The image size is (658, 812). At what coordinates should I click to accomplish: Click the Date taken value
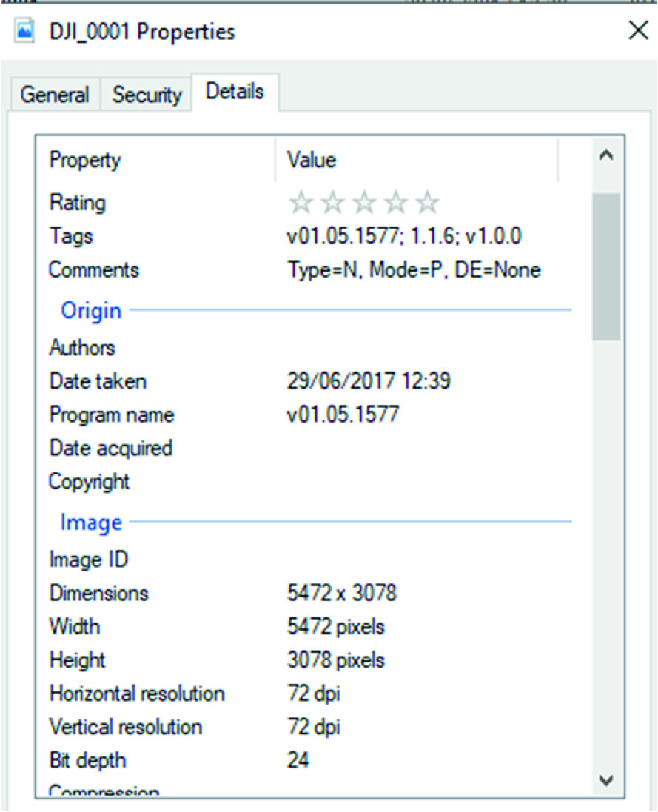pyautogui.click(x=369, y=381)
